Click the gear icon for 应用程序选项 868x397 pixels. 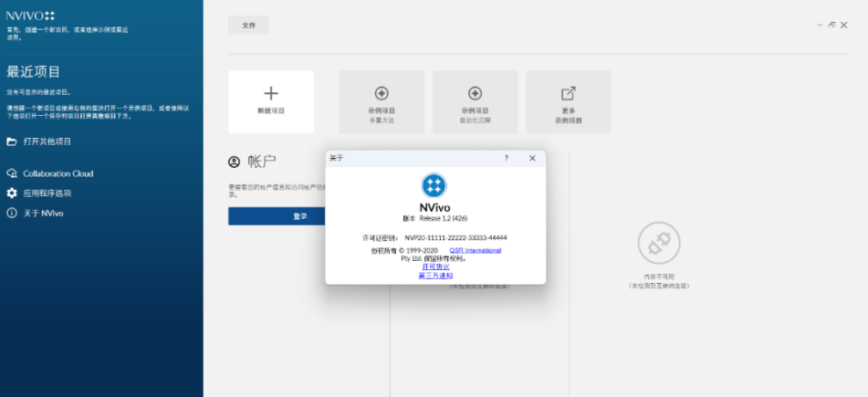[x=12, y=193]
